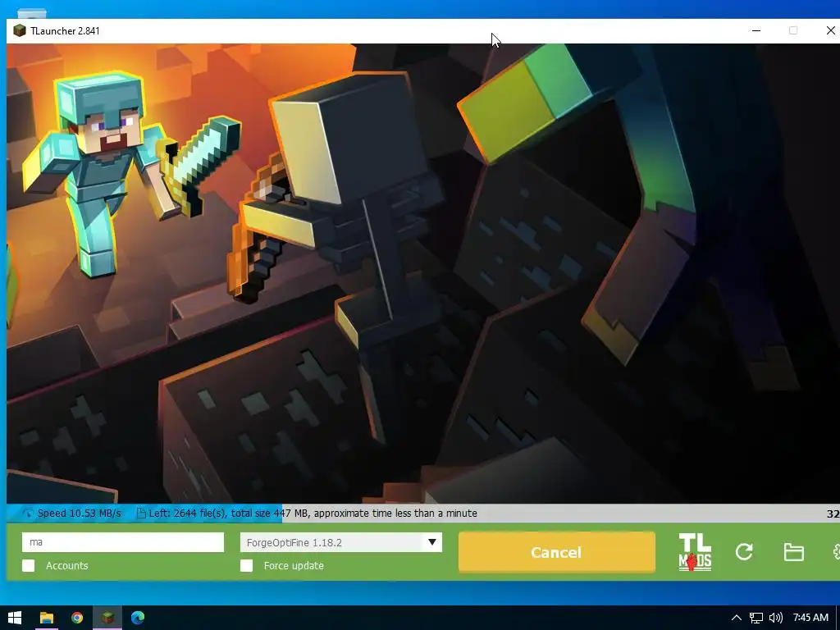Click the "Speed 10.53 MB/s" status text
The image size is (840, 630).
[x=80, y=514]
